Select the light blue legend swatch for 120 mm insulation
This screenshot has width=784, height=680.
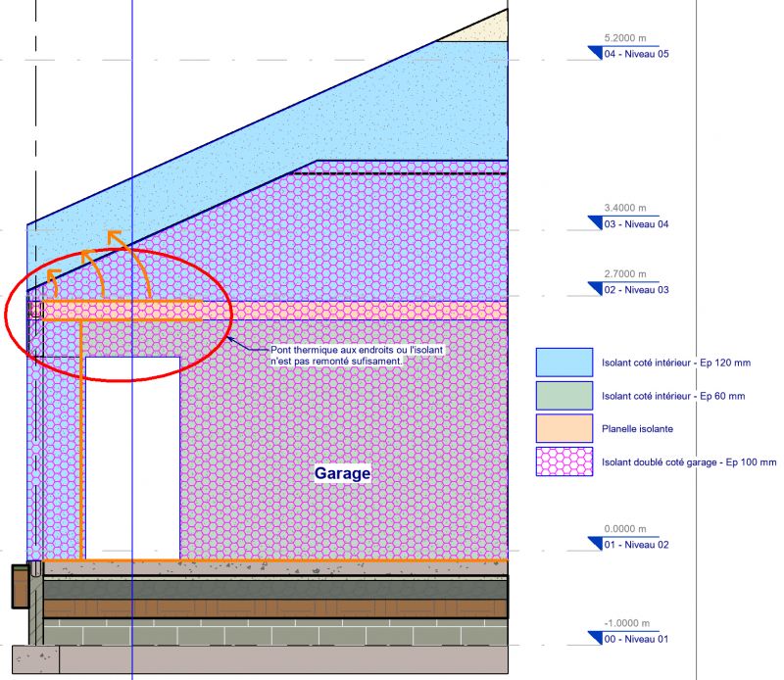pyautogui.click(x=563, y=363)
